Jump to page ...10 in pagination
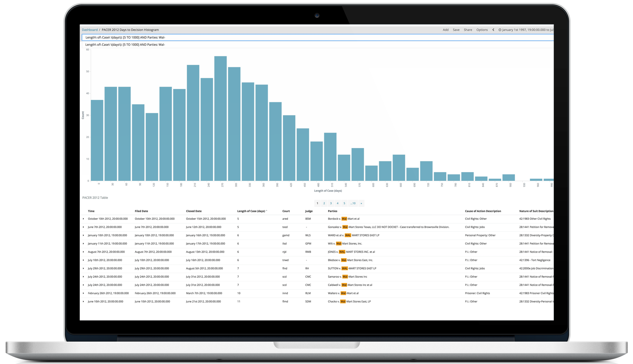The width and height of the screenshot is (633, 364). pos(353,203)
